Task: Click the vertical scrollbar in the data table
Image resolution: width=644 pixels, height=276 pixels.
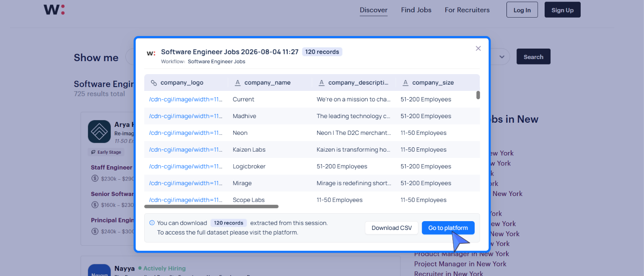Action: [478, 95]
